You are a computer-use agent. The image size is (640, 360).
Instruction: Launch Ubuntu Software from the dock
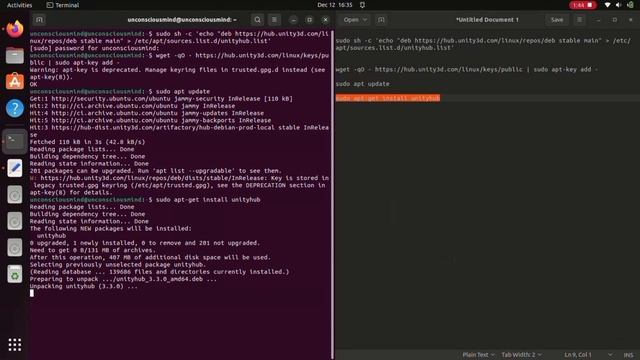15,82
